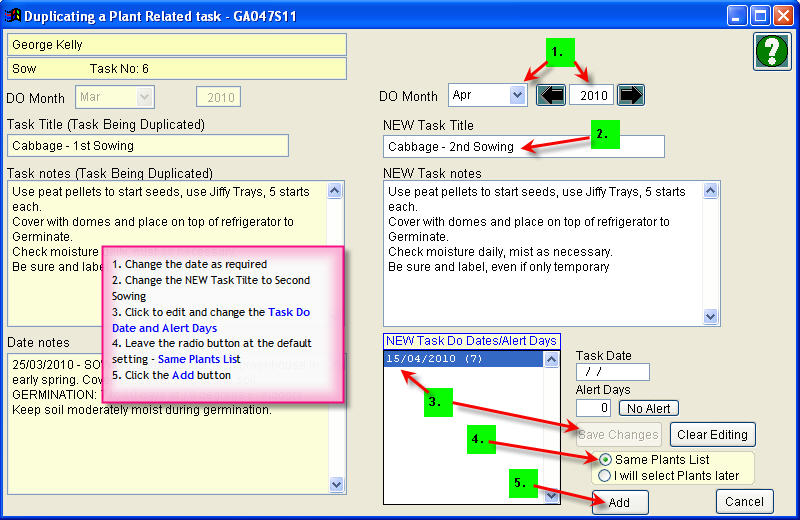The width and height of the screenshot is (800, 520).
Task: Click the previous year left arrow button
Action: coord(551,95)
